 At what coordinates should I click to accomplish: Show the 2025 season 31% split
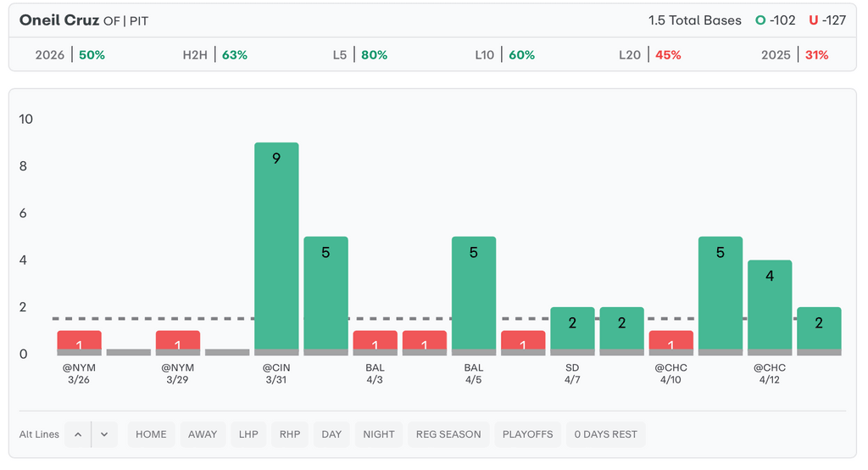[x=795, y=55]
